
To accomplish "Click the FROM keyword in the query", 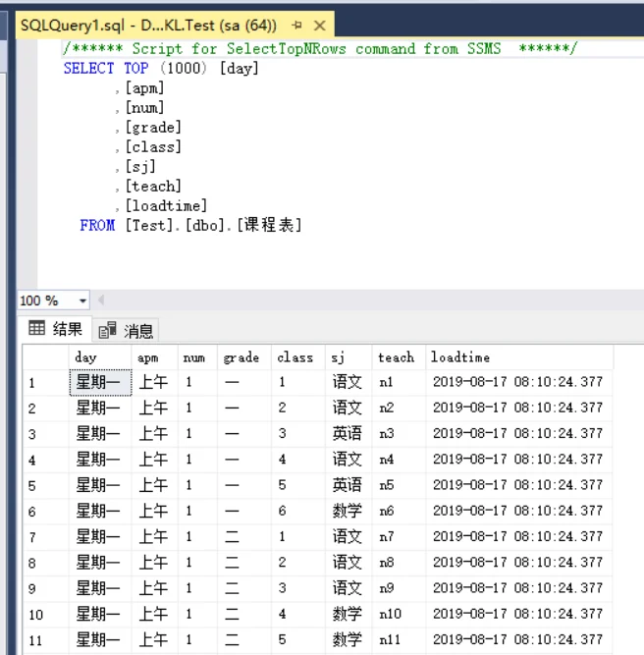I will pos(97,226).
